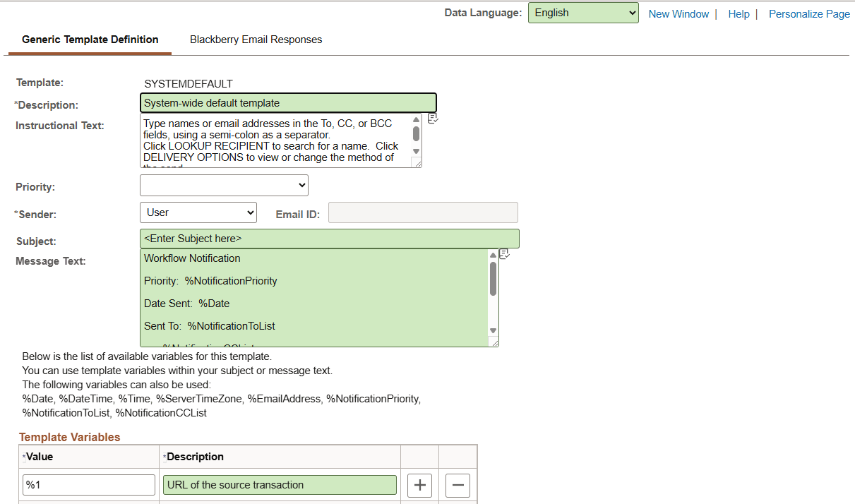Edit the URL of the source transaction description

pos(280,485)
